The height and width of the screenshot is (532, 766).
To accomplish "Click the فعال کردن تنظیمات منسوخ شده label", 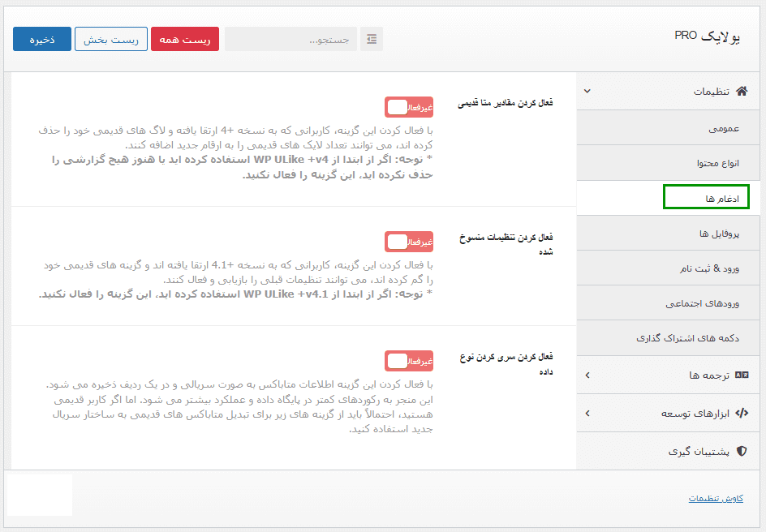I will 506,244.
